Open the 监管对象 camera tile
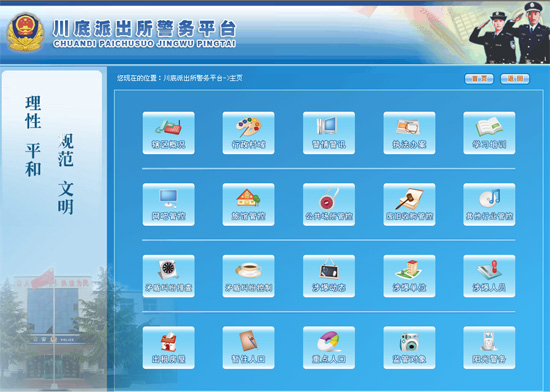This screenshot has width=550, height=392. [x=409, y=347]
